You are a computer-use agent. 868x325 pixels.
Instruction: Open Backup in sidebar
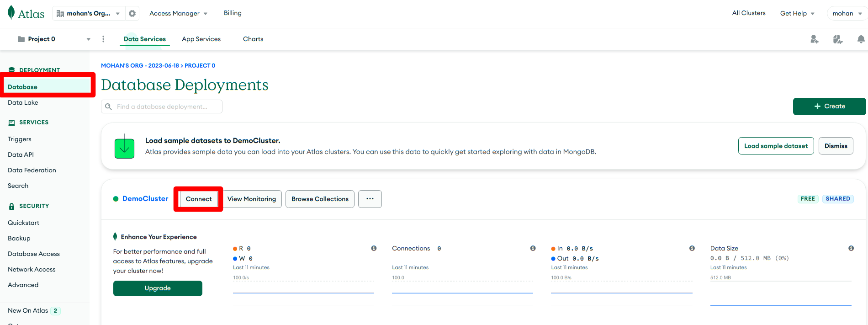(19, 238)
